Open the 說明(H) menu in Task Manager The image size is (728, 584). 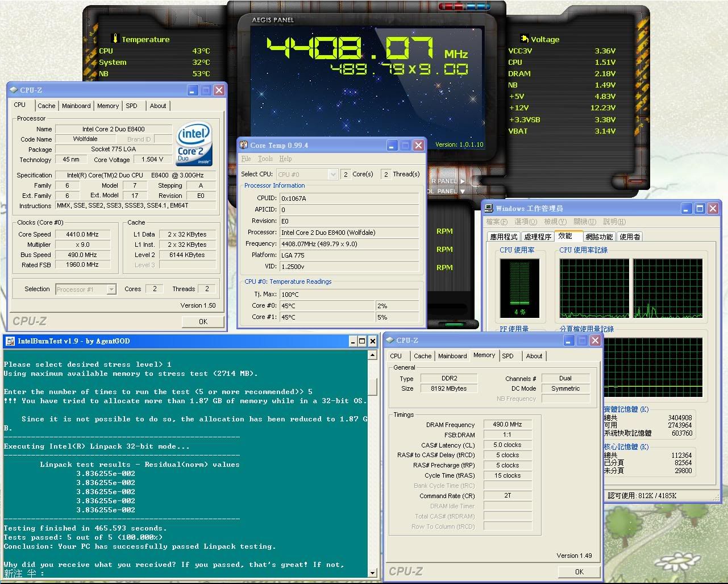click(614, 222)
